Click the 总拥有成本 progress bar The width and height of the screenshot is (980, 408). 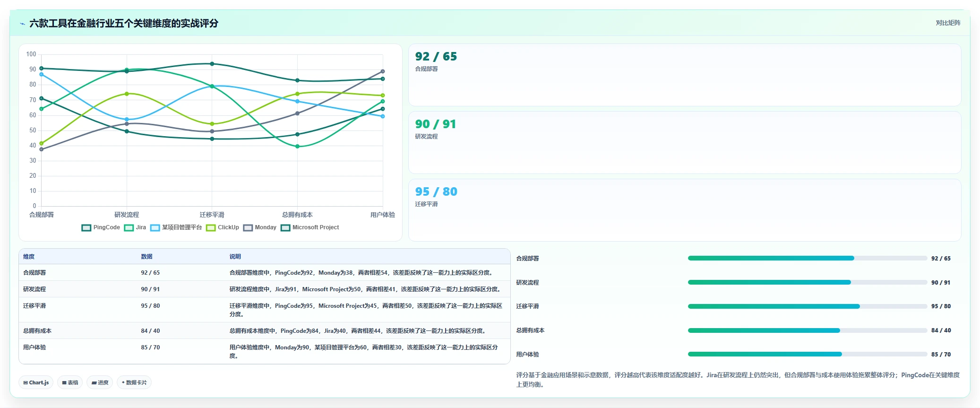click(x=808, y=330)
